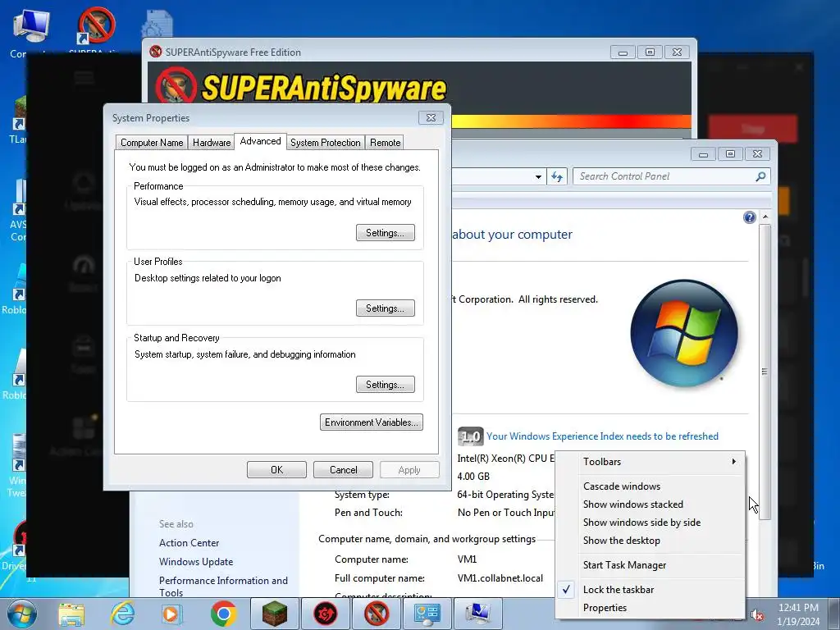The image size is (840, 630).
Task: Open the Action Center link
Action: point(189,543)
